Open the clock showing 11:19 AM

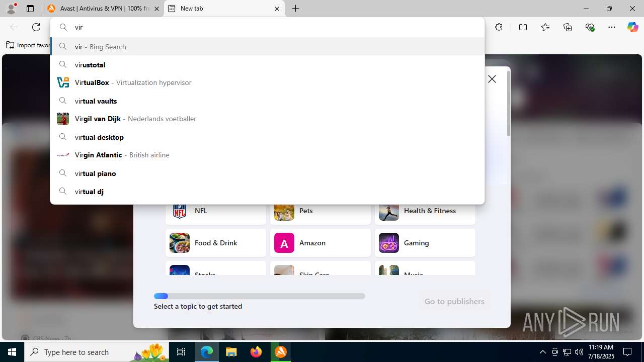[601, 352]
